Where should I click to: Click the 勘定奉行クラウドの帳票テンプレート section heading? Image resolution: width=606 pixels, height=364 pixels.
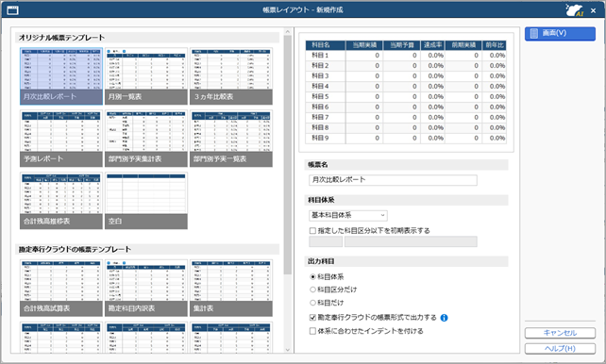pos(75,250)
